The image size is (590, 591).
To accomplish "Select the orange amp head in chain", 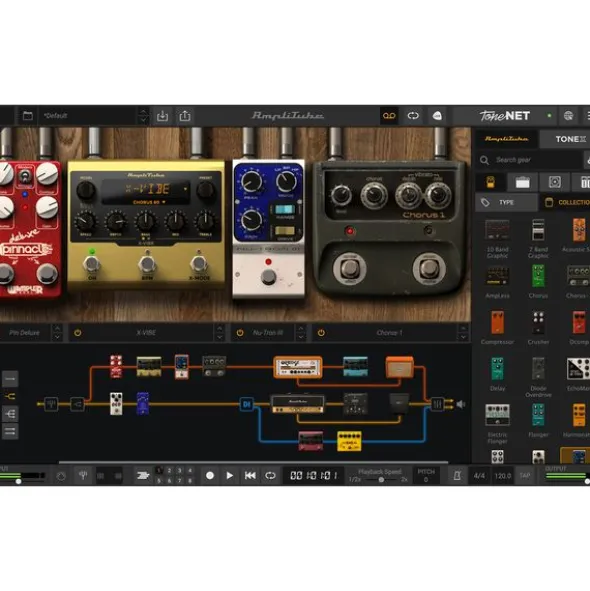I will (298, 367).
